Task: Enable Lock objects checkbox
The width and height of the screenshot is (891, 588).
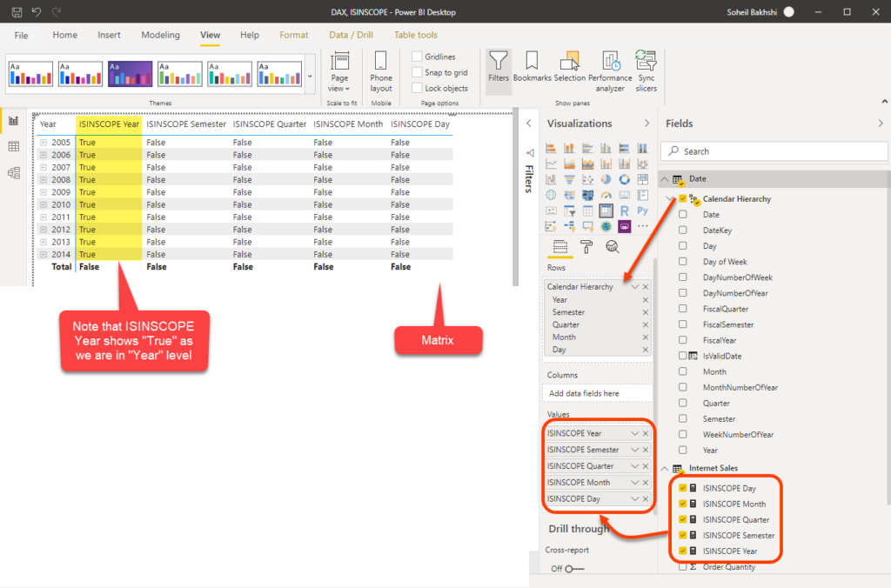Action: pos(417,88)
